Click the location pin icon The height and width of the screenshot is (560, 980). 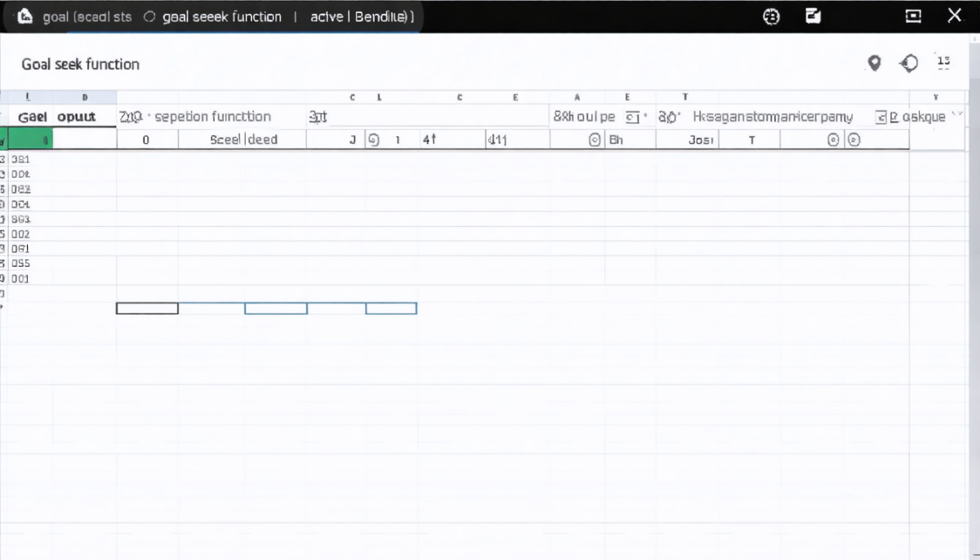pyautogui.click(x=875, y=64)
